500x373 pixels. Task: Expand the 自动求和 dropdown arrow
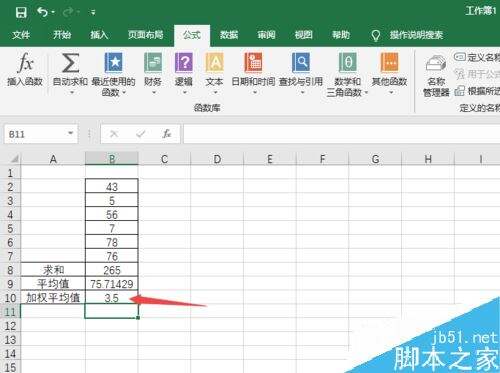tap(71, 92)
